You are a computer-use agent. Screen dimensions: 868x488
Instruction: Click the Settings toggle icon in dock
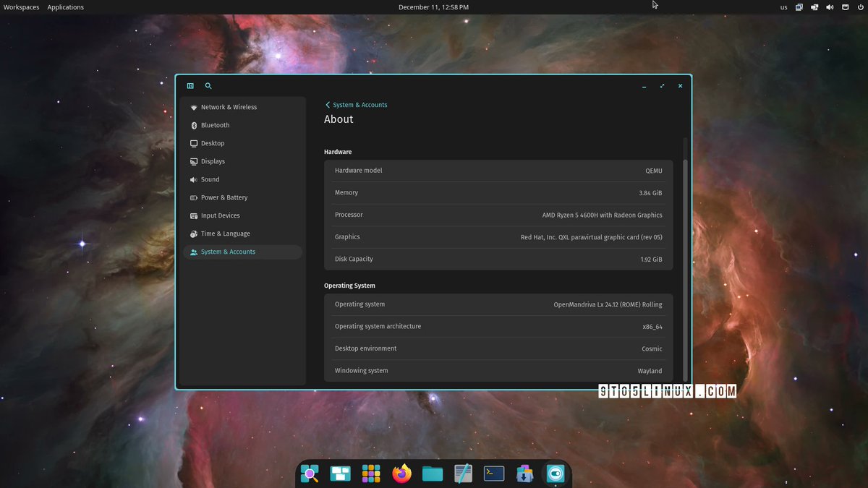pyautogui.click(x=556, y=474)
